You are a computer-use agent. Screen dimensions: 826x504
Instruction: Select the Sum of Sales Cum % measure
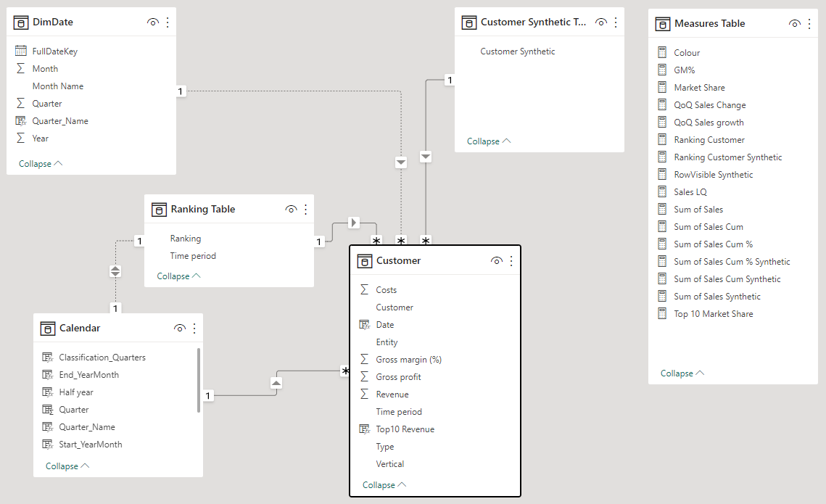point(714,244)
